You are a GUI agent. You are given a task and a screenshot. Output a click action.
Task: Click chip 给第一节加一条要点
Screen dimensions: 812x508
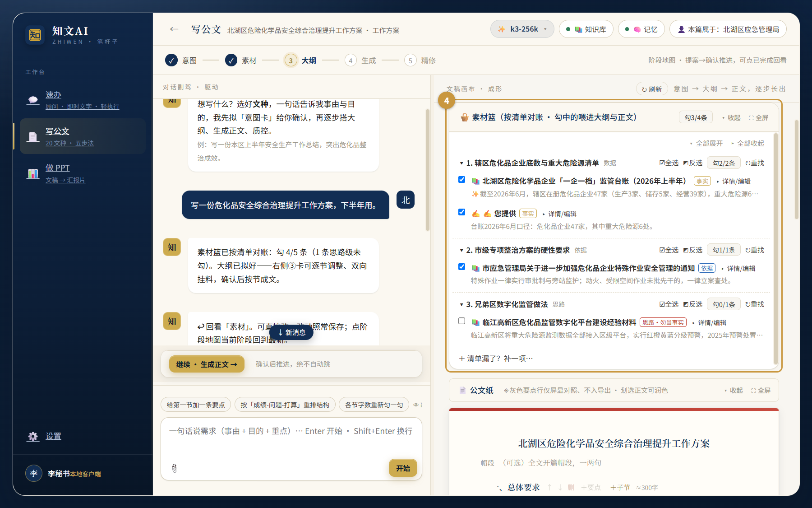196,405
